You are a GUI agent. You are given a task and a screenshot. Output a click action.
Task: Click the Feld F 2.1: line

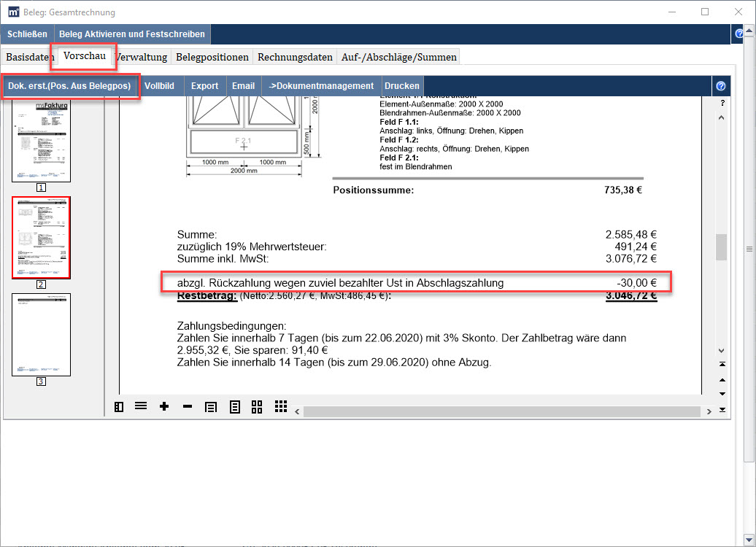398,158
